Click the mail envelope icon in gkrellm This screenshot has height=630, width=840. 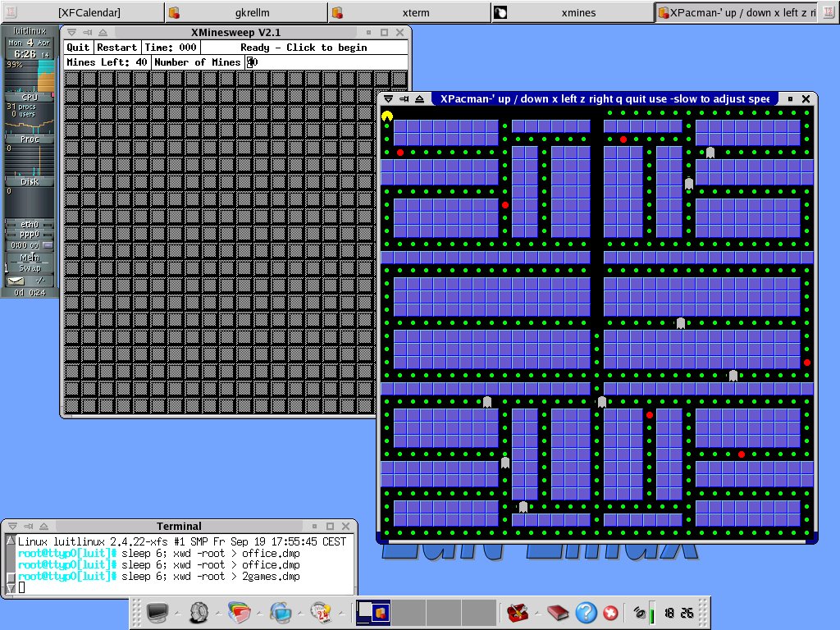click(x=16, y=281)
